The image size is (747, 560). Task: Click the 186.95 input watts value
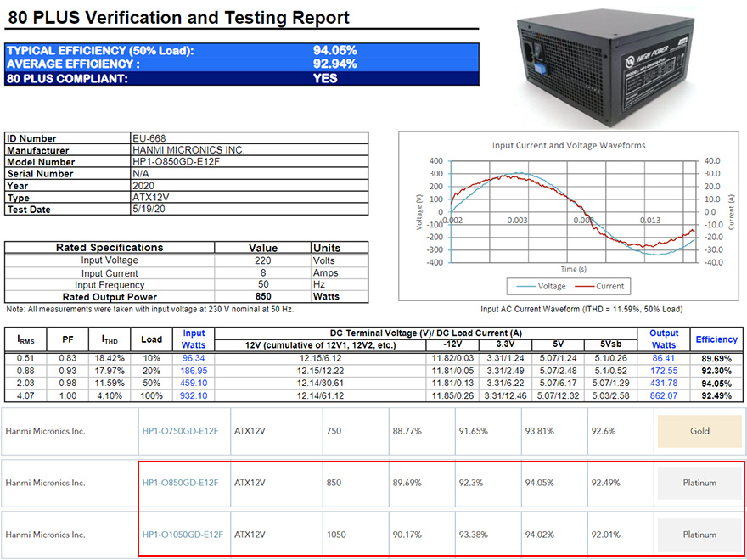(x=194, y=371)
